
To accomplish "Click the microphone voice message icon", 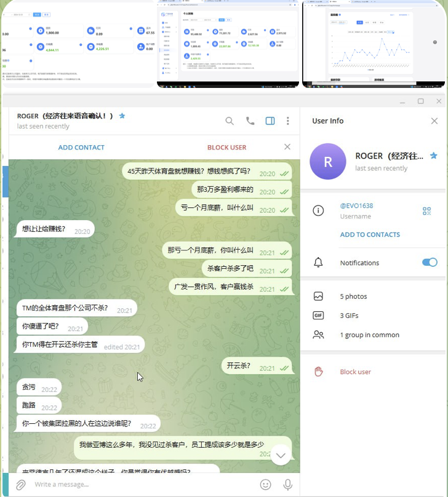I will tap(287, 484).
